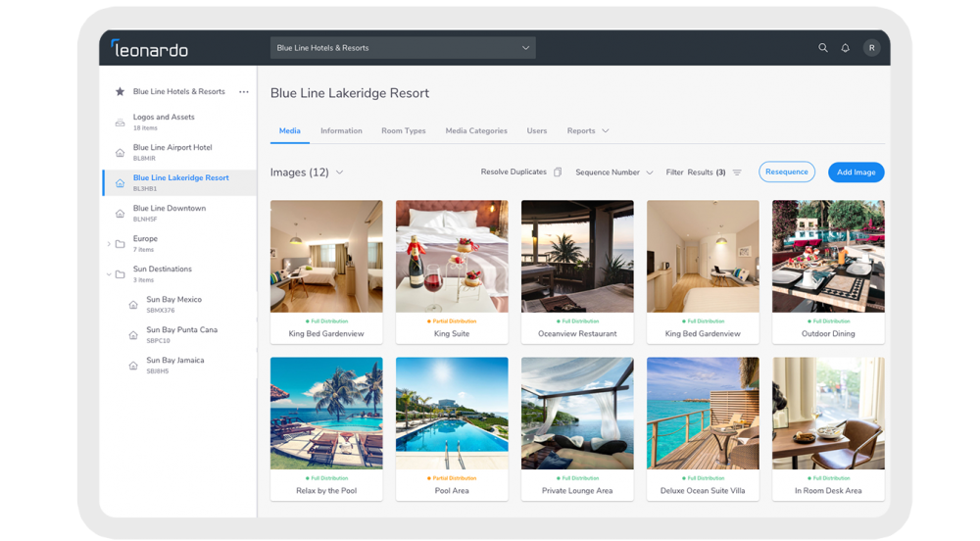This screenshot has width=980, height=541.
Task: Open the Images (12) dropdown chevron
Action: click(x=339, y=172)
